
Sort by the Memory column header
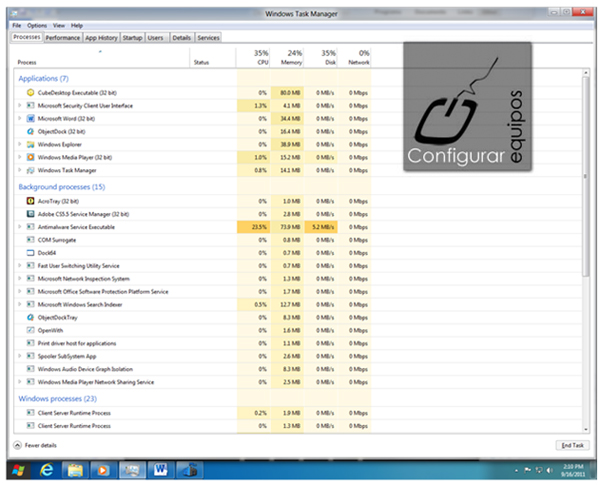click(x=287, y=57)
